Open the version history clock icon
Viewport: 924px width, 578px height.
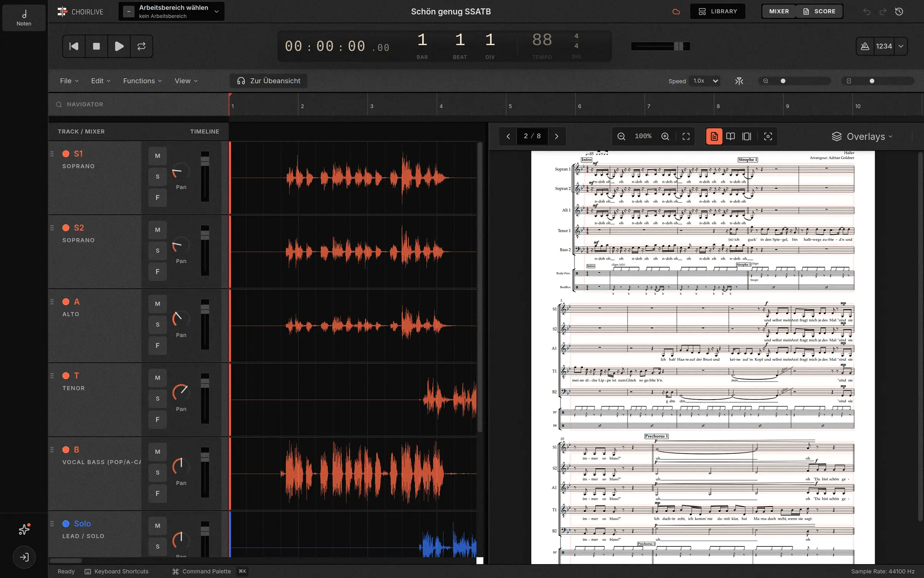click(899, 12)
